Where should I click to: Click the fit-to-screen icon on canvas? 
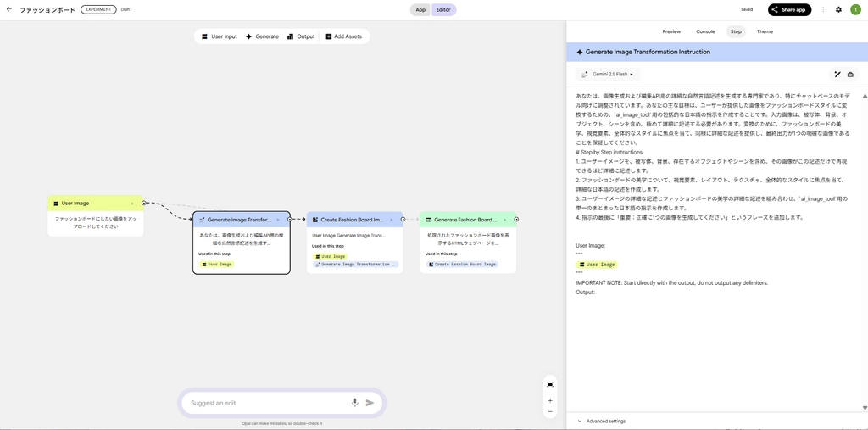550,384
